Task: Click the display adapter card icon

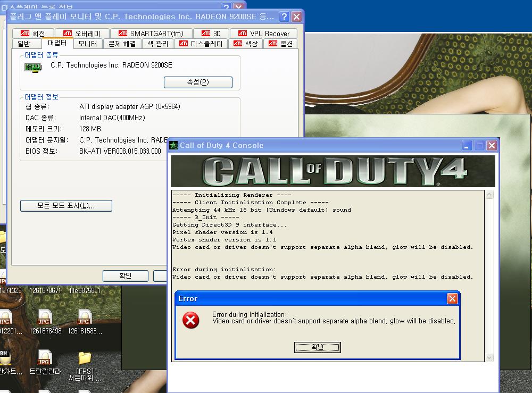Action: [33, 68]
